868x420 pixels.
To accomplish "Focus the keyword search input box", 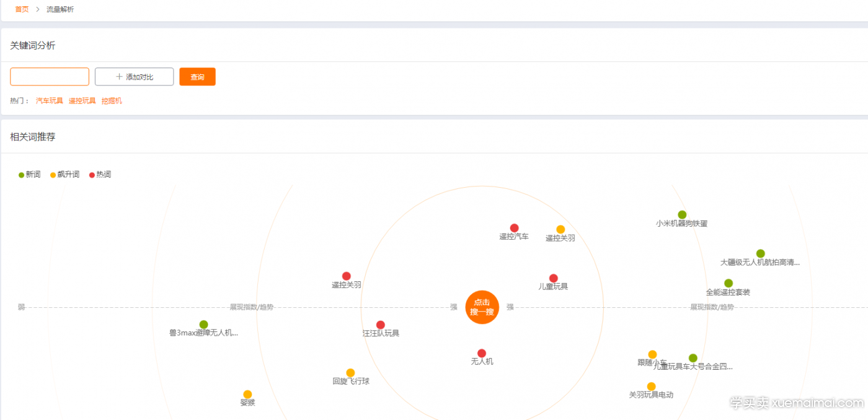I will (50, 77).
